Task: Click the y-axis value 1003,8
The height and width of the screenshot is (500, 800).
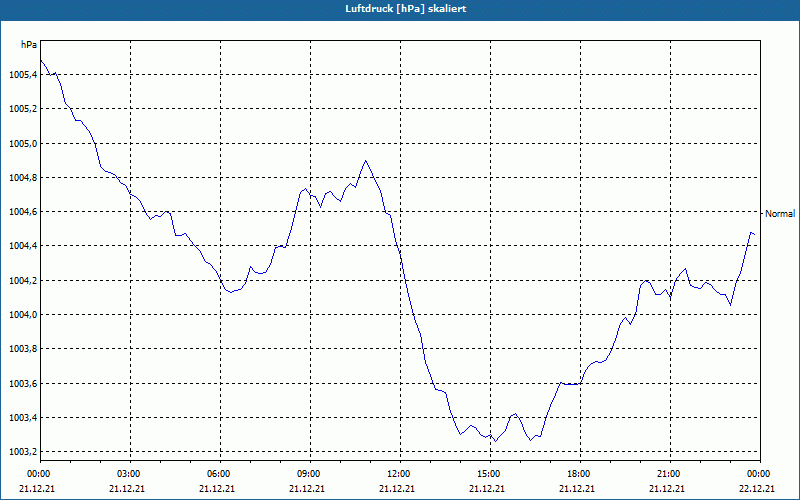Action: click(x=23, y=349)
